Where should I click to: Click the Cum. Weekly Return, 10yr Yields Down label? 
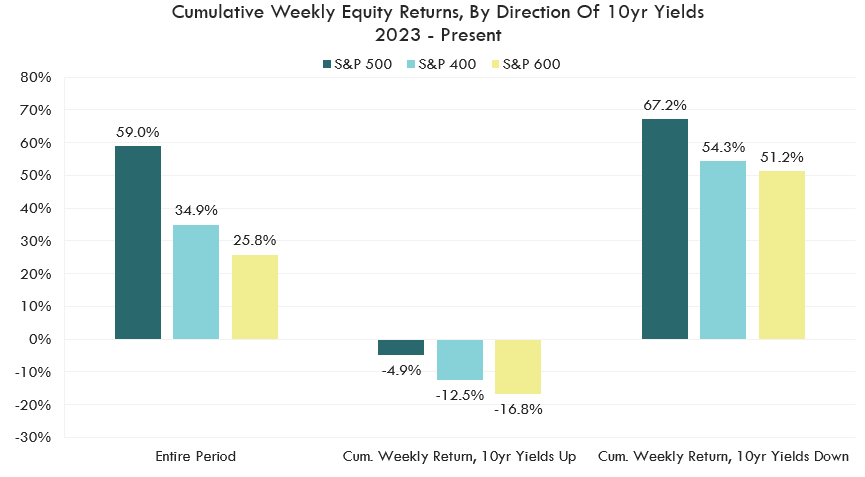tap(723, 457)
